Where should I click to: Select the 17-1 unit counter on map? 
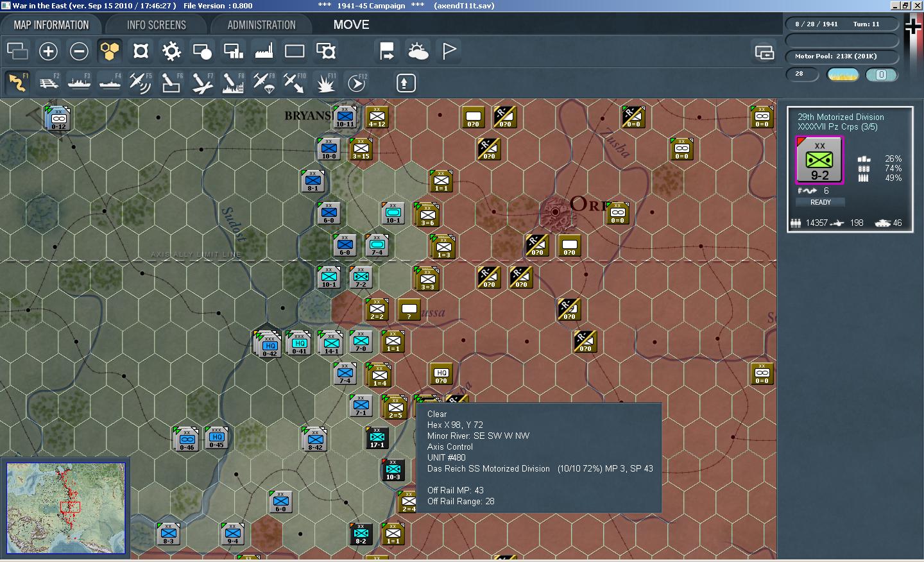[377, 438]
